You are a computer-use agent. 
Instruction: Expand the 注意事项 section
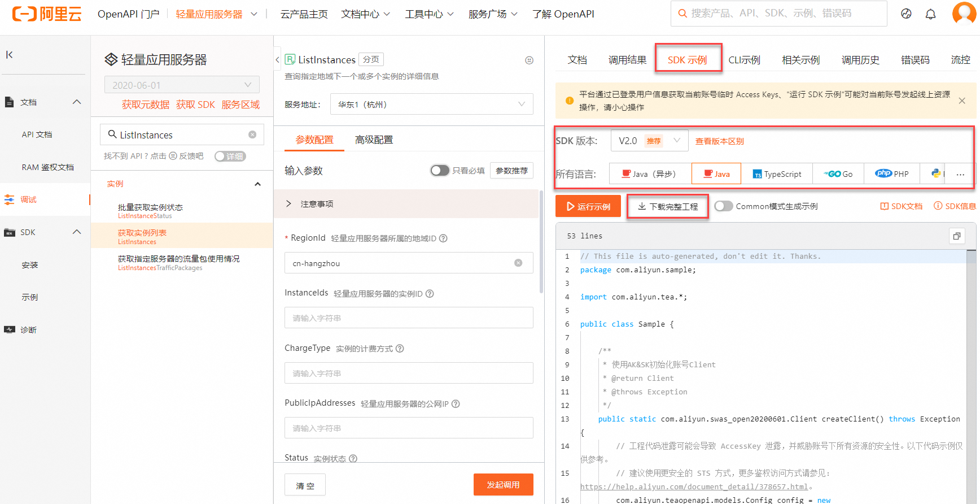(x=406, y=204)
